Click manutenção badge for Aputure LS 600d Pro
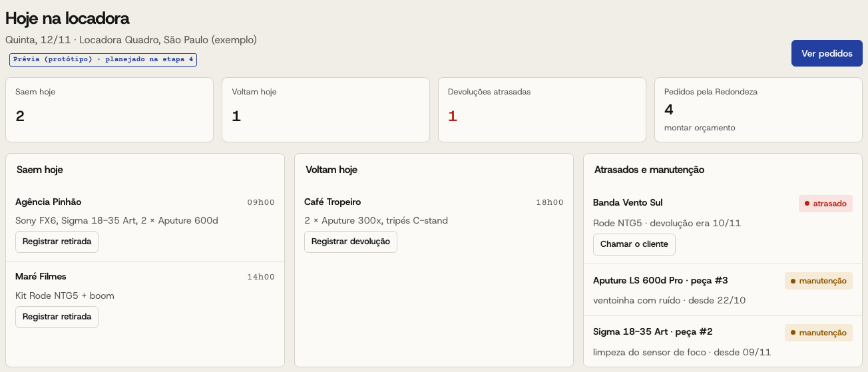868x372 pixels. tap(819, 281)
